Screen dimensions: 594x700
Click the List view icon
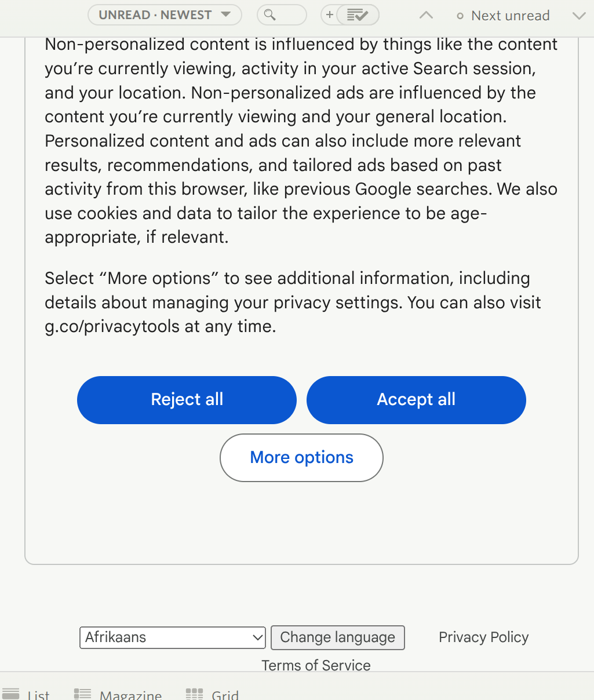click(x=11, y=694)
